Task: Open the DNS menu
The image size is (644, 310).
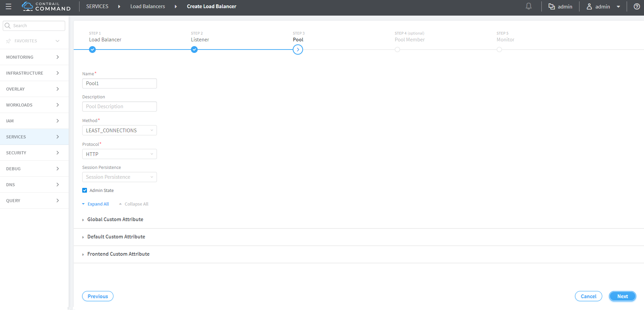Action: click(34, 185)
